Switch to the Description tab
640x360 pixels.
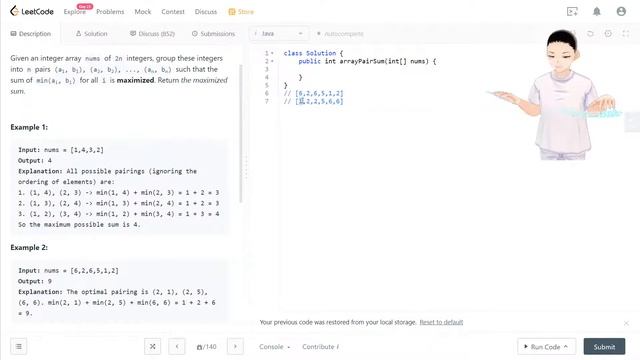[31, 33]
